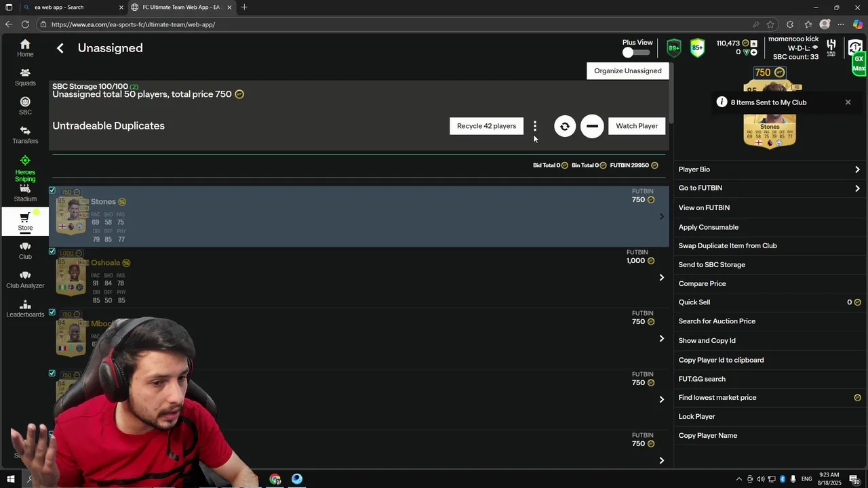Select Copy Player Name
868x488 pixels.
click(x=770, y=435)
